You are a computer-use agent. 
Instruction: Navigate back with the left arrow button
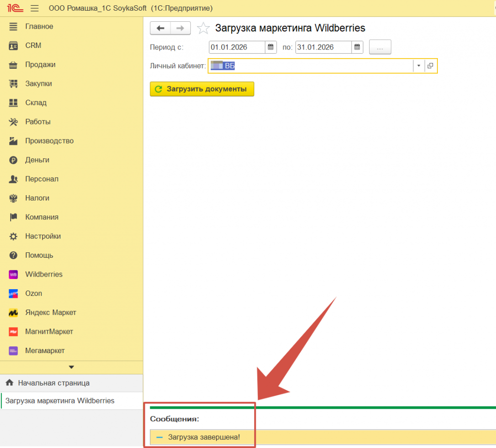pyautogui.click(x=160, y=28)
